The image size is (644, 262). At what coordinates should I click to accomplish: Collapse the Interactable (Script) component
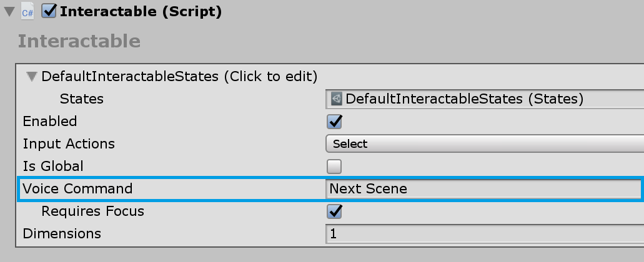pyautogui.click(x=9, y=11)
